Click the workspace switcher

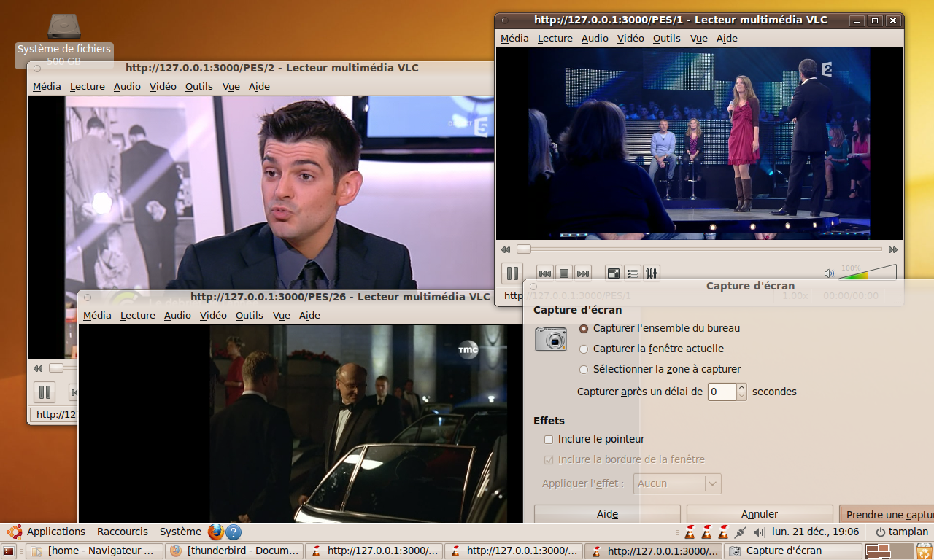(889, 551)
